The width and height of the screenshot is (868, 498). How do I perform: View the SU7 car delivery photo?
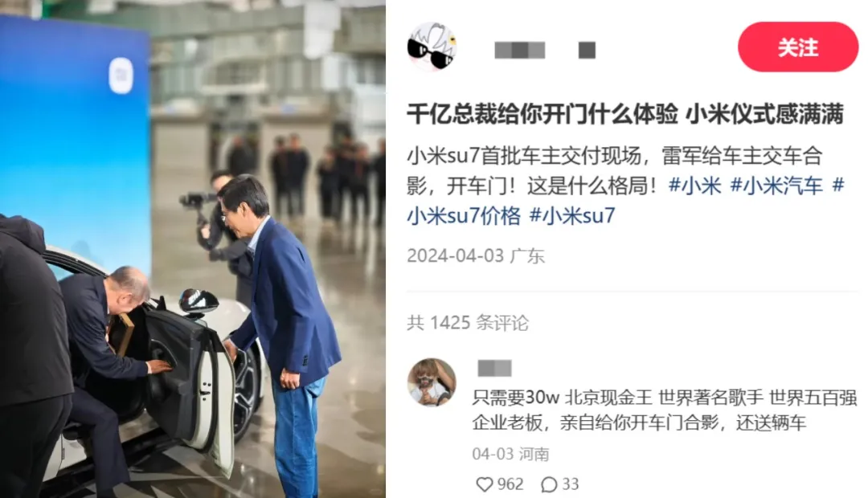click(193, 249)
